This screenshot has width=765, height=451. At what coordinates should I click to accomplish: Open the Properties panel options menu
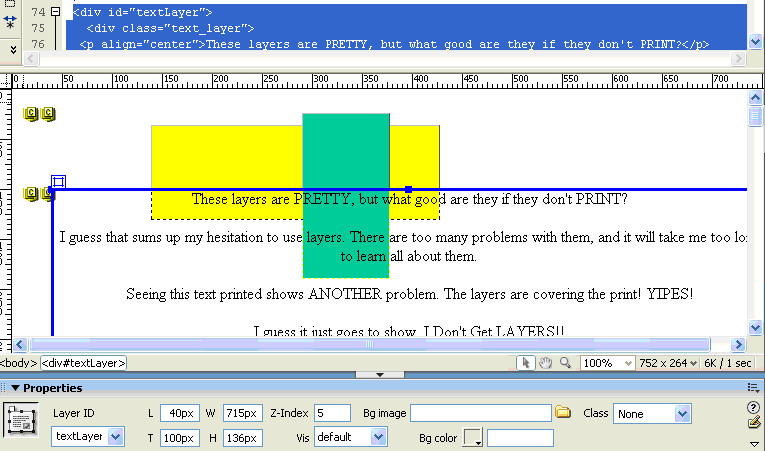tap(752, 387)
